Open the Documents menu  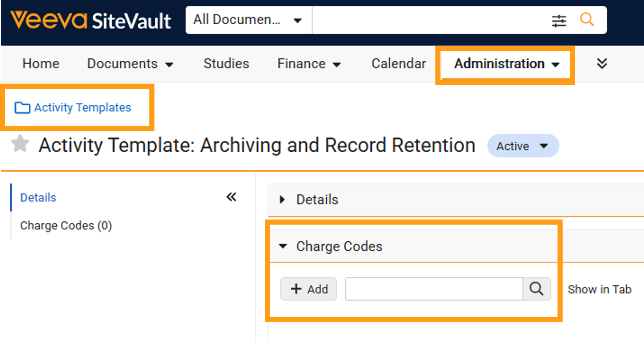[x=130, y=64]
